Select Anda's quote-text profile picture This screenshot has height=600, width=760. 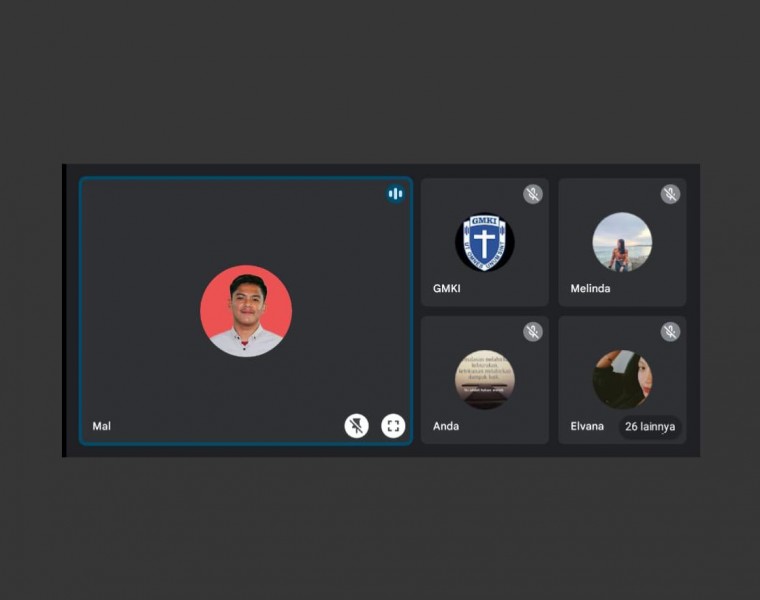[485, 379]
